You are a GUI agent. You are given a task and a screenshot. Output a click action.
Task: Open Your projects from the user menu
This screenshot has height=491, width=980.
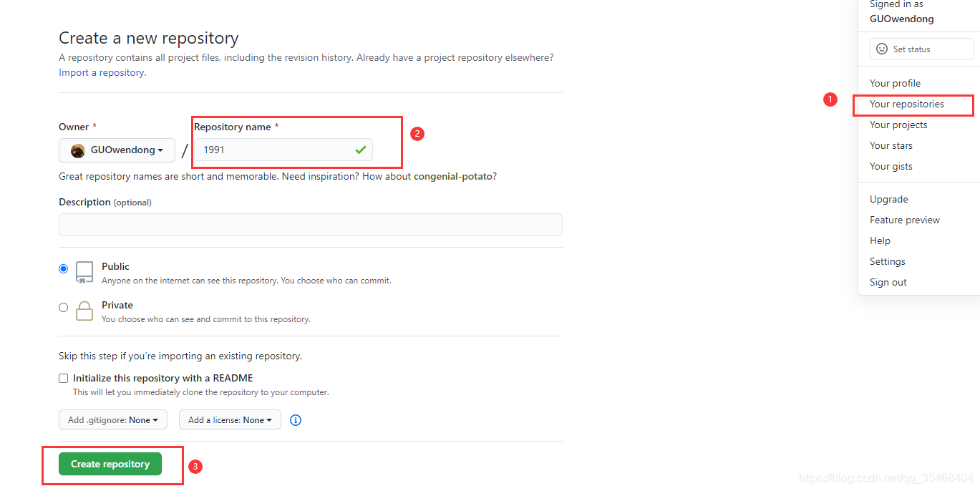coord(898,125)
